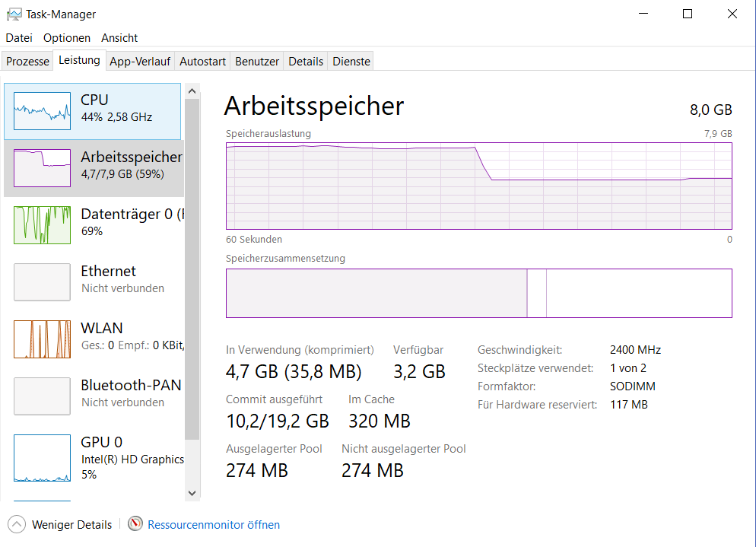Select the CPU usage graph thumbnail

click(42, 111)
